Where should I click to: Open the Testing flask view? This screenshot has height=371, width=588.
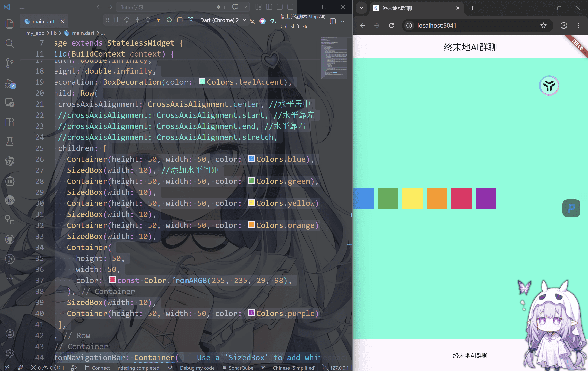tap(10, 141)
